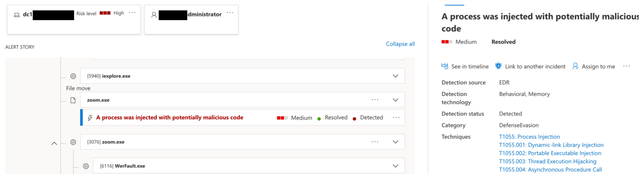This screenshot has height=179, width=644.
Task: Click the See in timeline icon
Action: click(x=444, y=66)
